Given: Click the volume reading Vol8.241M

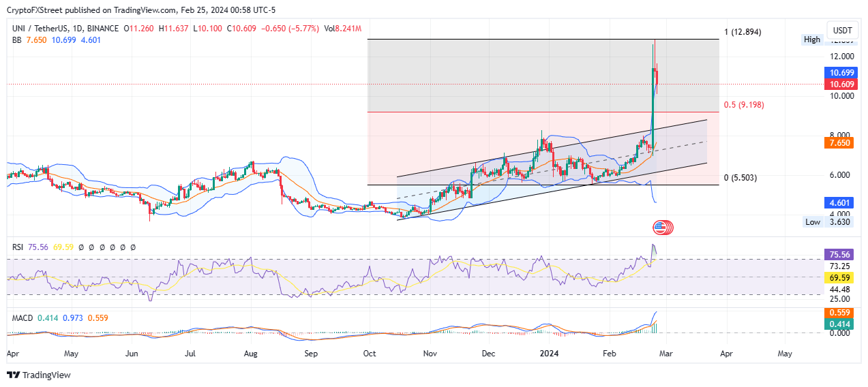Looking at the screenshot, I should (342, 28).
